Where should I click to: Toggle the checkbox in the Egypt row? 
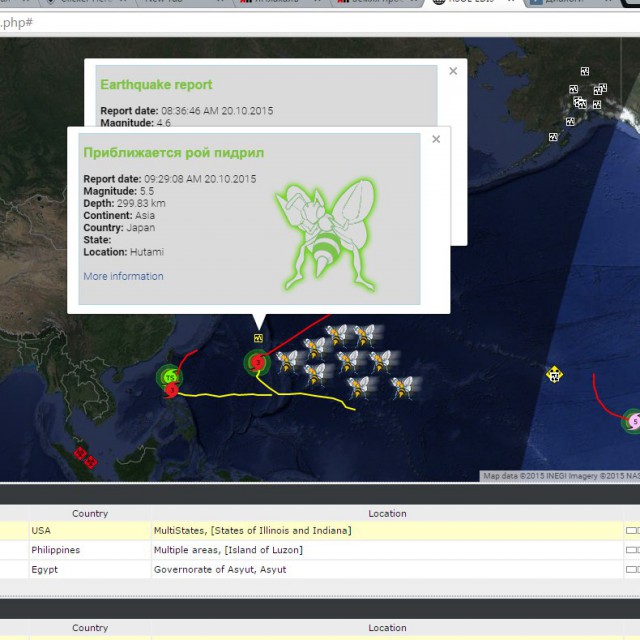coord(632,569)
